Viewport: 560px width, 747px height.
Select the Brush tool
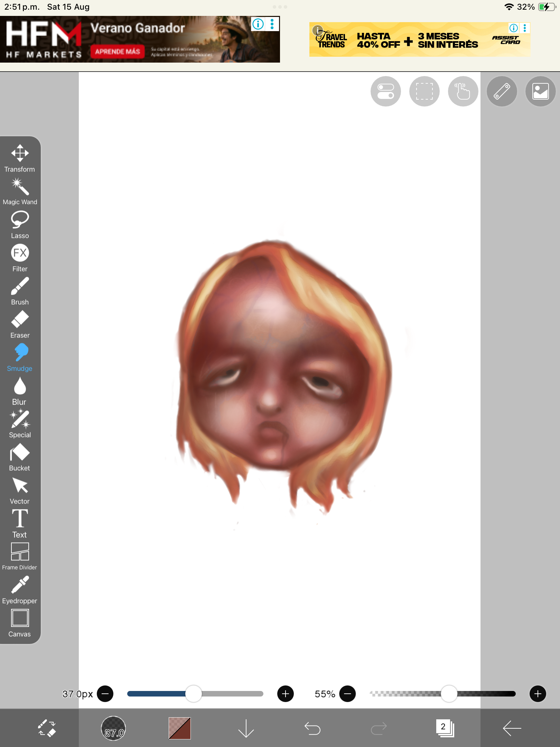[x=20, y=291]
